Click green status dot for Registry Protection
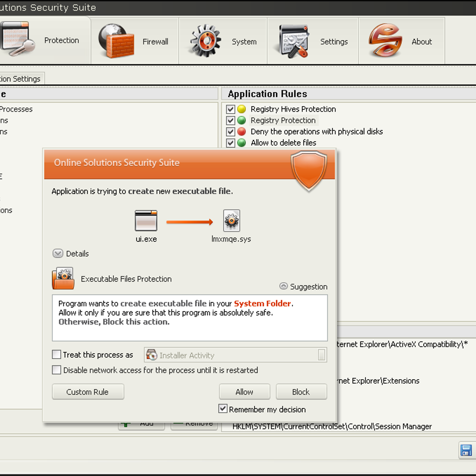This screenshot has width=476, height=476. 242,120
